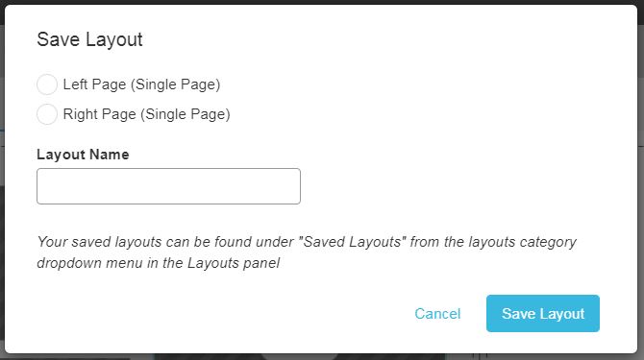644x360 pixels.
Task: Click the bold Layout Name label
Action: pyautogui.click(x=83, y=155)
